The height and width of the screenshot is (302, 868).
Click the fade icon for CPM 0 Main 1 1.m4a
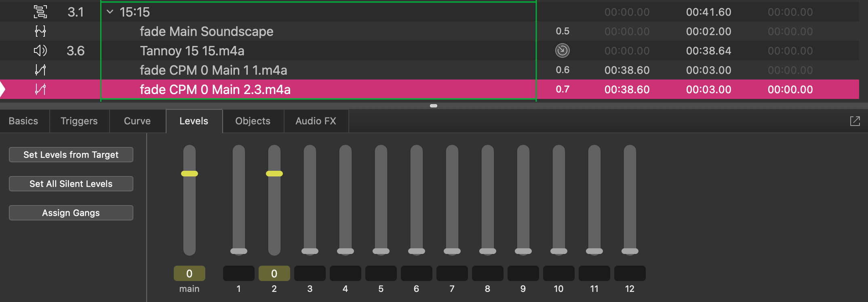point(40,70)
